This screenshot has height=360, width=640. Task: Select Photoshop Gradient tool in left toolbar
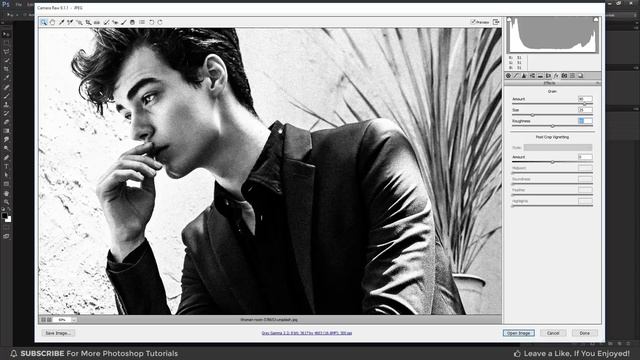pyautogui.click(x=6, y=131)
